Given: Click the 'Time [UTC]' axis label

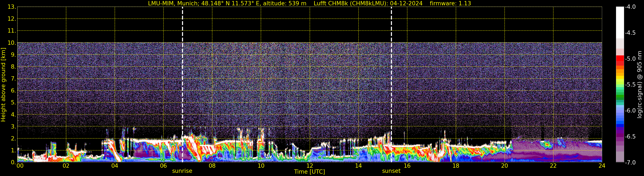Looking at the screenshot, I should [310, 172].
